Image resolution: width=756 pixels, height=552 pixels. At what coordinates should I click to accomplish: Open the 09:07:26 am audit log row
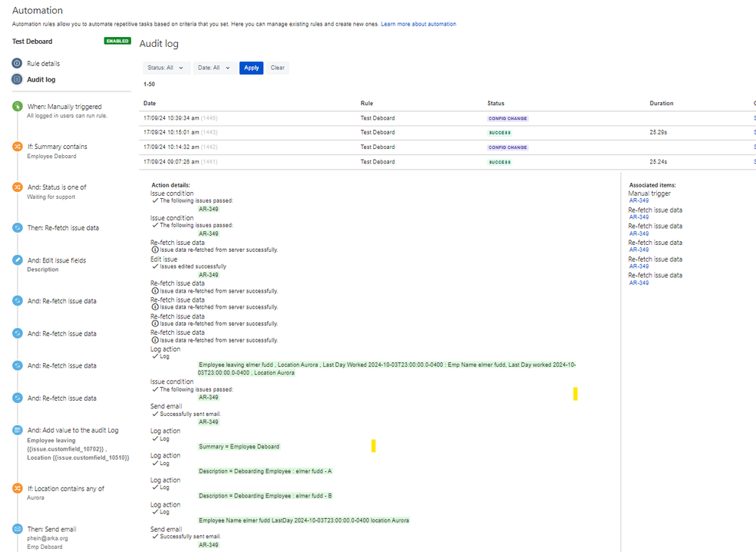[x=447, y=162]
